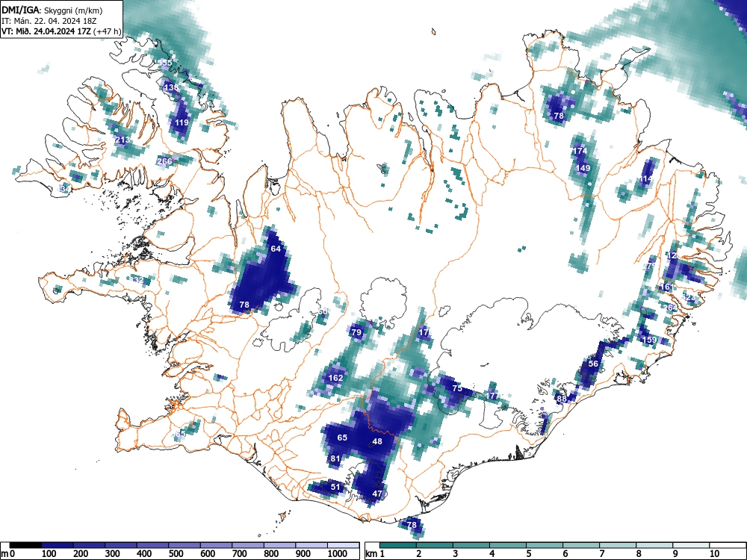
Task: Click the 'DMI/IGA: Skyggni (m/km)' title text
Action: click(52, 10)
